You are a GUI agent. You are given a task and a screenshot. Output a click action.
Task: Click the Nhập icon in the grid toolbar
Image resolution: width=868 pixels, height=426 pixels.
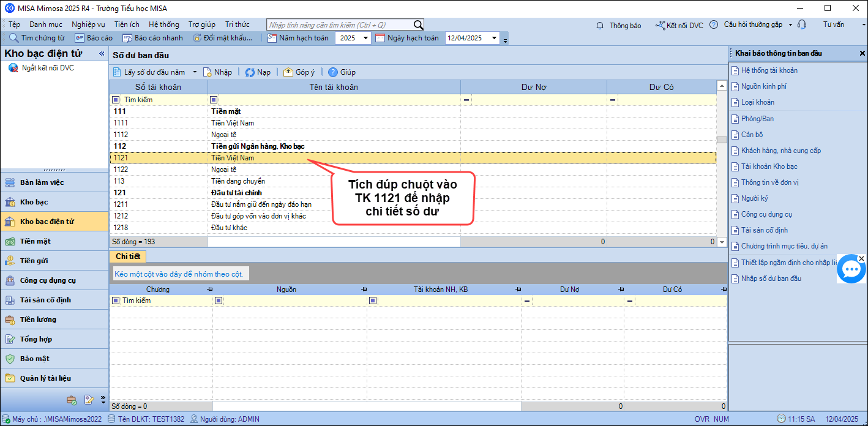(x=208, y=72)
